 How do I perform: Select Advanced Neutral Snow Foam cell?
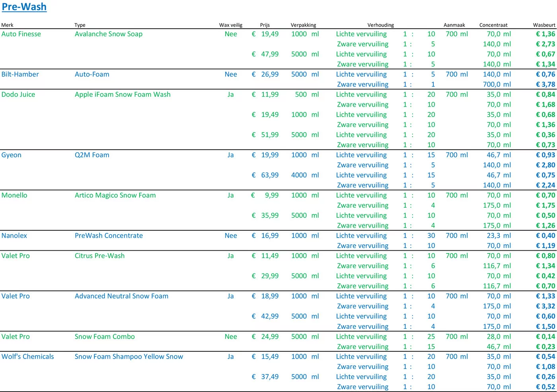pos(121,296)
